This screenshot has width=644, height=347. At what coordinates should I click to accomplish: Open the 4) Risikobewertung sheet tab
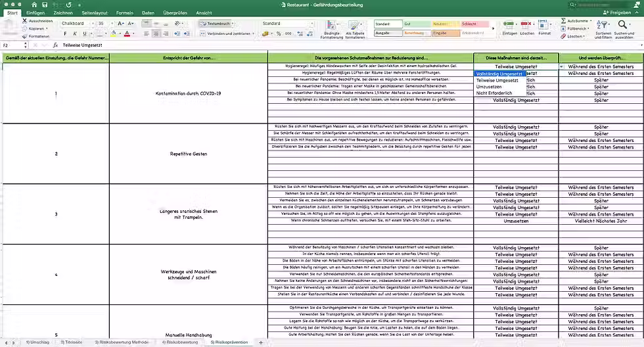180,342
